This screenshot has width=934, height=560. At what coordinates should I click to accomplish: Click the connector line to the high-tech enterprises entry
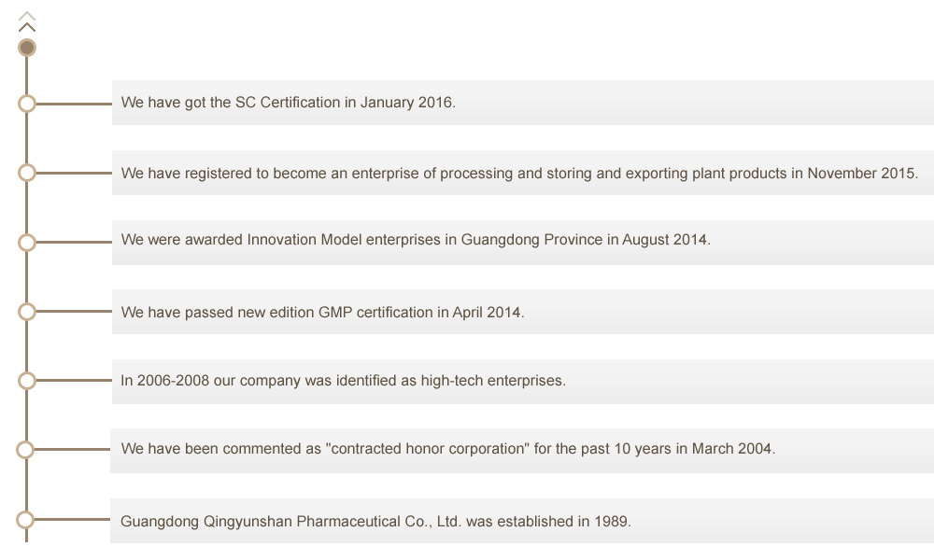point(74,380)
